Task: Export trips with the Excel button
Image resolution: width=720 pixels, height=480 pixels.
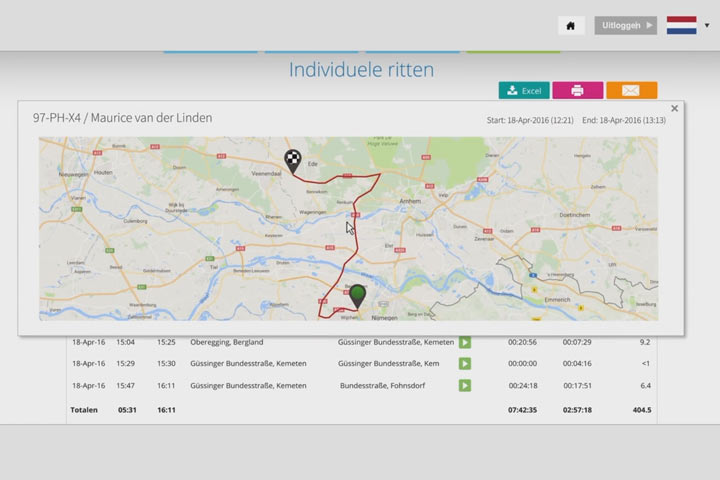Action: pos(524,90)
